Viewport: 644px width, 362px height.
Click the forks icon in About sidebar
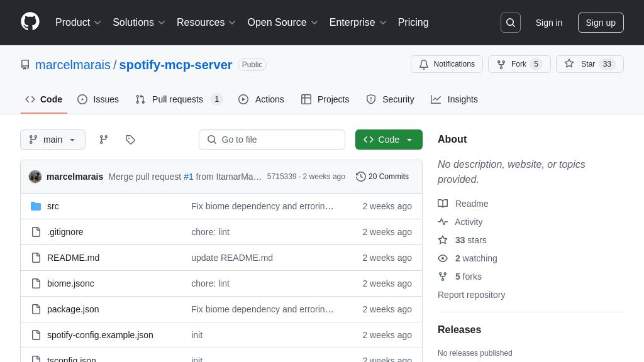tap(443, 277)
